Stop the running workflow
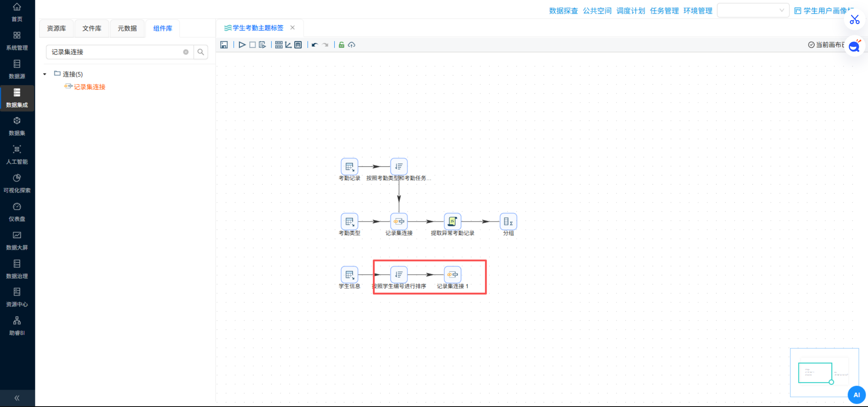 point(252,45)
